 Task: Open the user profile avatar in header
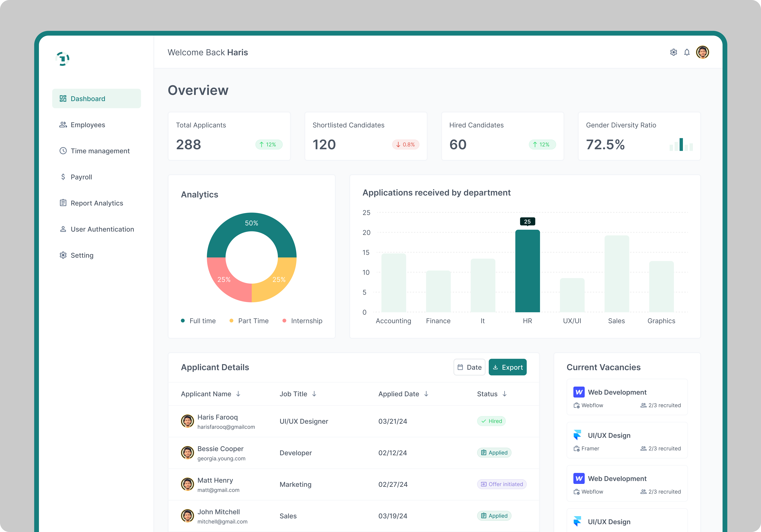(702, 52)
